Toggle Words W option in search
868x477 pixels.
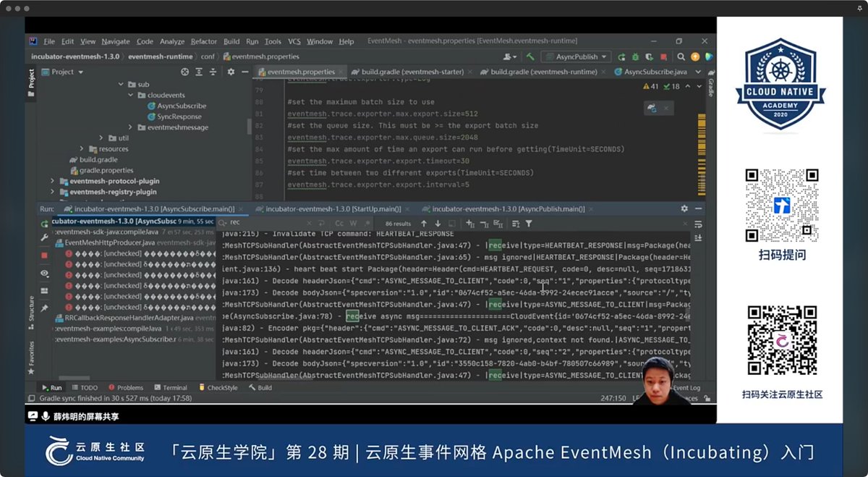click(x=353, y=224)
